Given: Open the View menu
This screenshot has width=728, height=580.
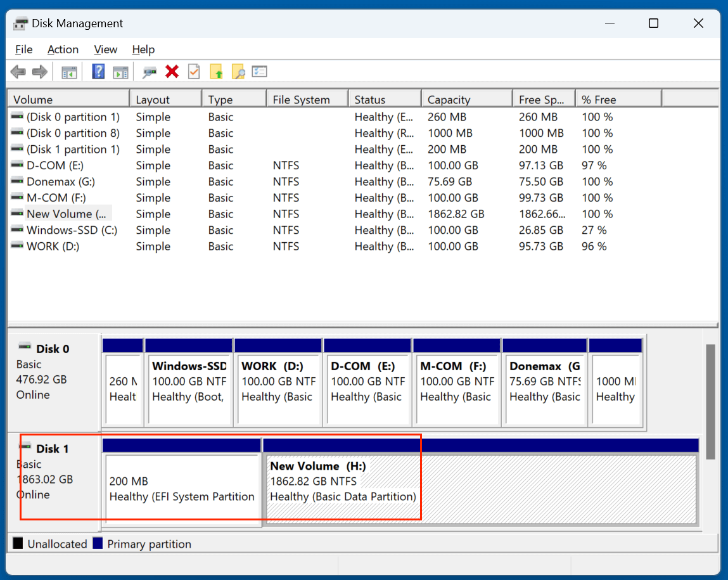Looking at the screenshot, I should pos(105,49).
